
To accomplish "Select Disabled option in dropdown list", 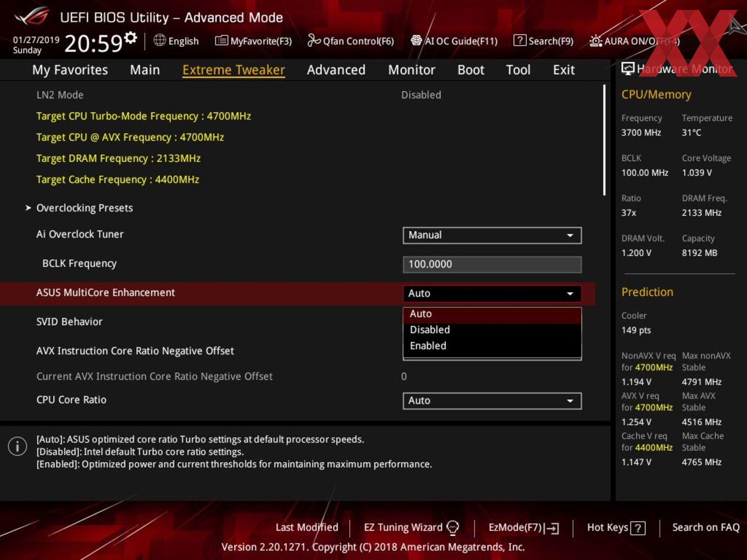I will pyautogui.click(x=492, y=330).
